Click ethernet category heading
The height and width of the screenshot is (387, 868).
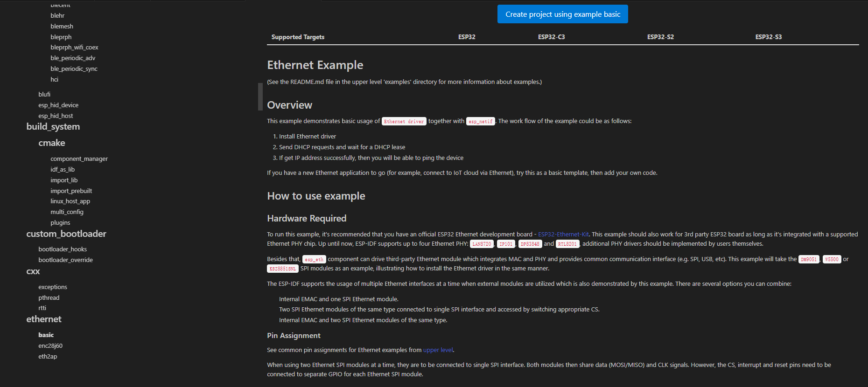(x=44, y=319)
